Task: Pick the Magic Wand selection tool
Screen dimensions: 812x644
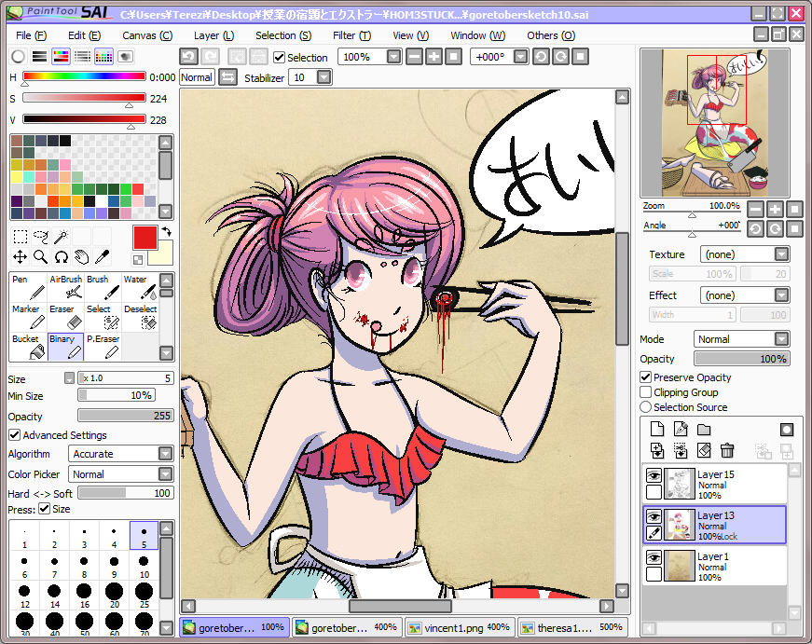Action: [x=62, y=237]
